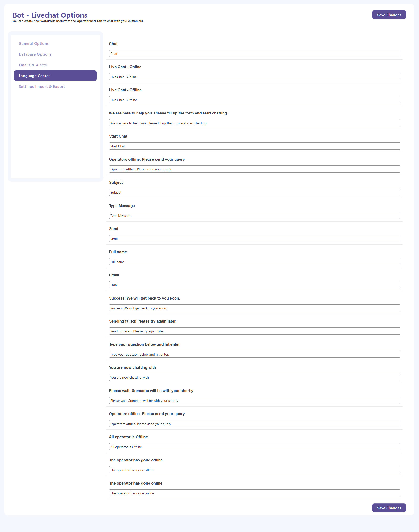Viewport: 419px width, 532px height.
Task: Edit The operator has gone online field
Action: pyautogui.click(x=255, y=493)
